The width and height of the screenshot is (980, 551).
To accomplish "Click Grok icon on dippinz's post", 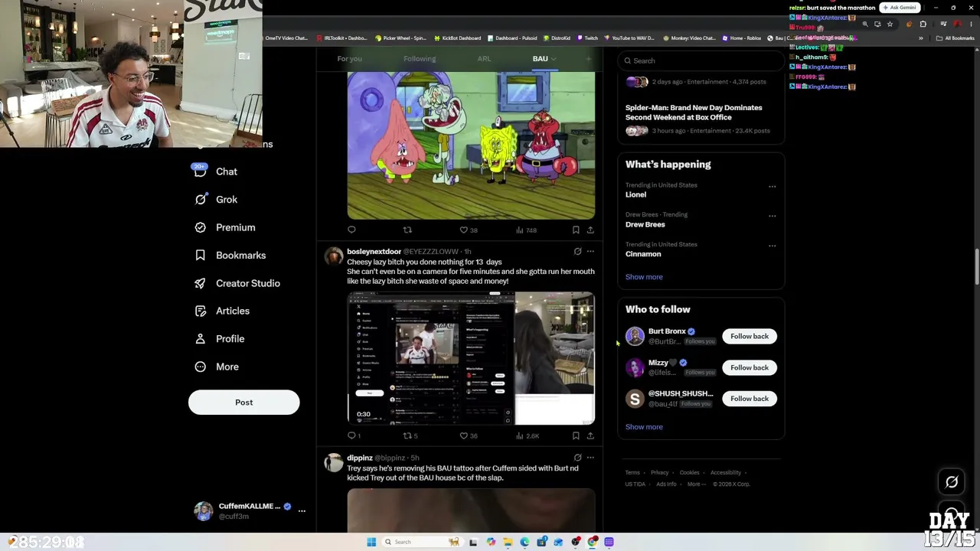I will 577,458.
